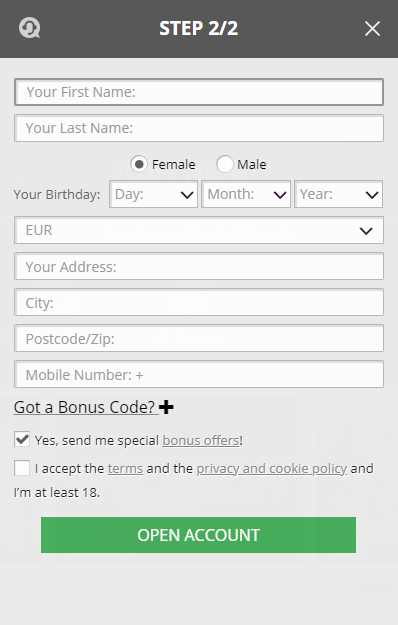Uncheck the special bonus offers checkbox
Viewport: 398px width, 625px height.
[x=22, y=439]
